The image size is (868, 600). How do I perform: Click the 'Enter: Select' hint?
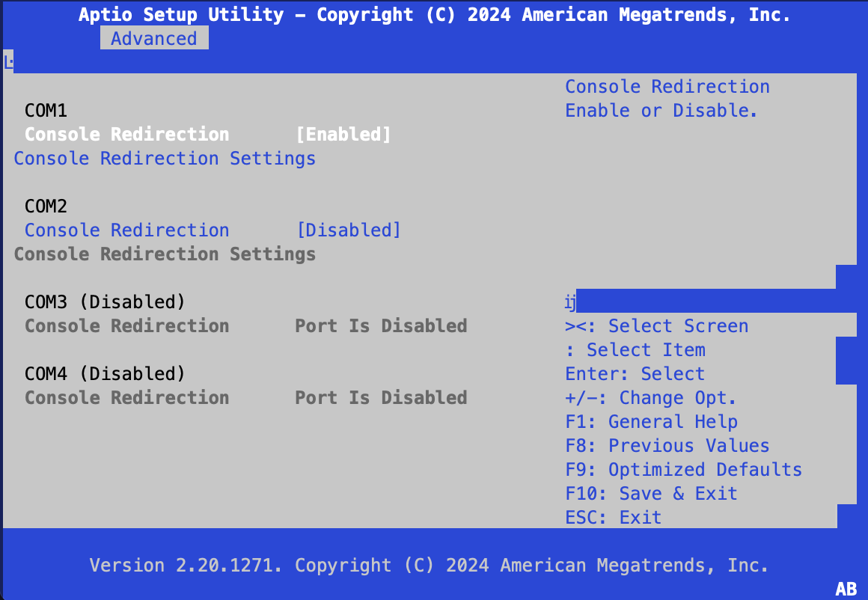(635, 374)
